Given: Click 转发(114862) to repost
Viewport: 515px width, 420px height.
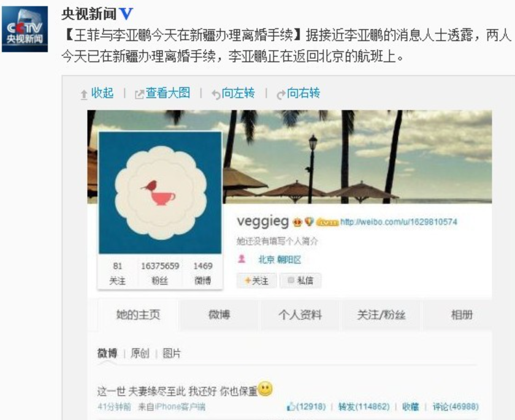Looking at the screenshot, I should [x=364, y=407].
